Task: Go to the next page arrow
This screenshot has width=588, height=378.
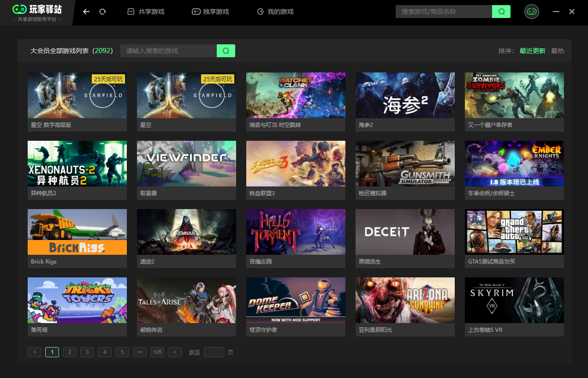Action: pos(175,352)
